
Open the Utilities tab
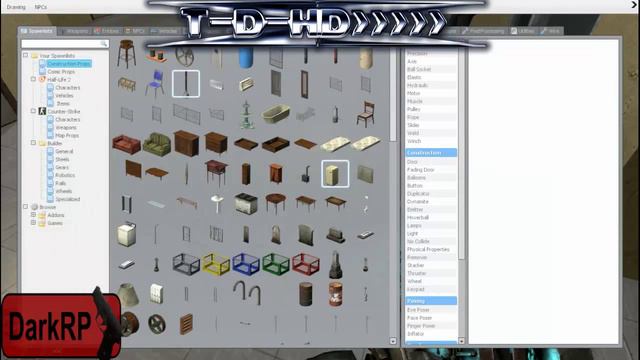523,31
